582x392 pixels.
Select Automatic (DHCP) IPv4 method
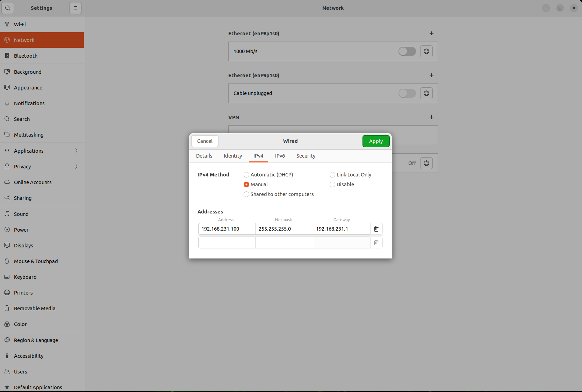(246, 175)
